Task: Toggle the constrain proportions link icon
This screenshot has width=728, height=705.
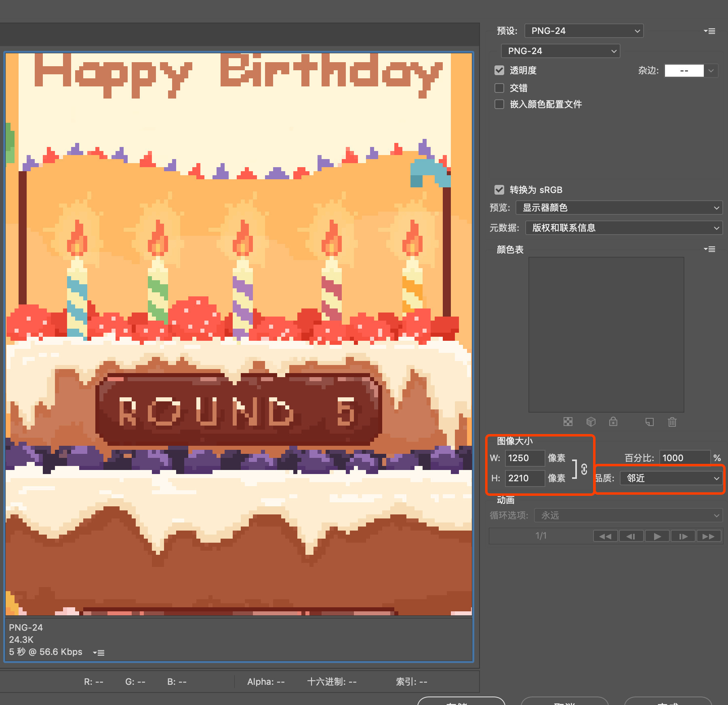Action: [584, 469]
